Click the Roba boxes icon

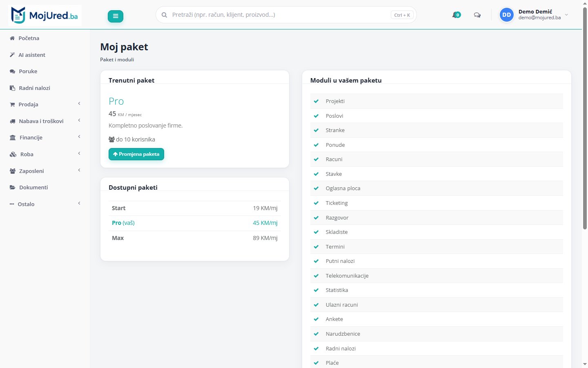(x=13, y=155)
